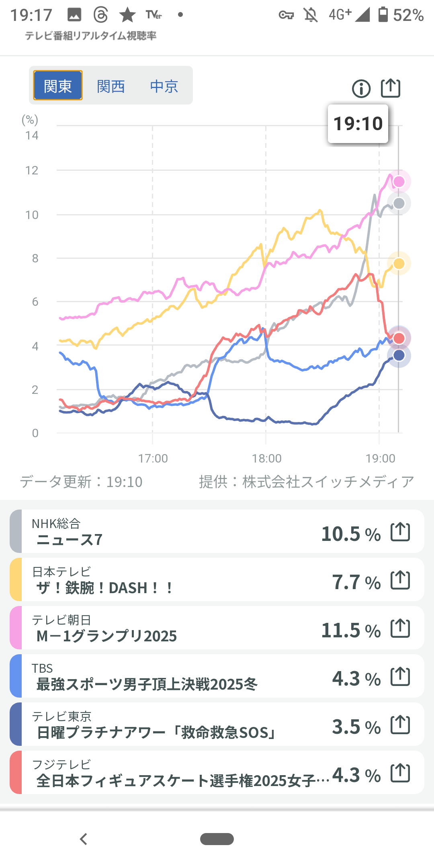Screen dimensions: 434x868
Task: Share the テレビ東京 救命救急SOS rating
Action: (x=400, y=725)
